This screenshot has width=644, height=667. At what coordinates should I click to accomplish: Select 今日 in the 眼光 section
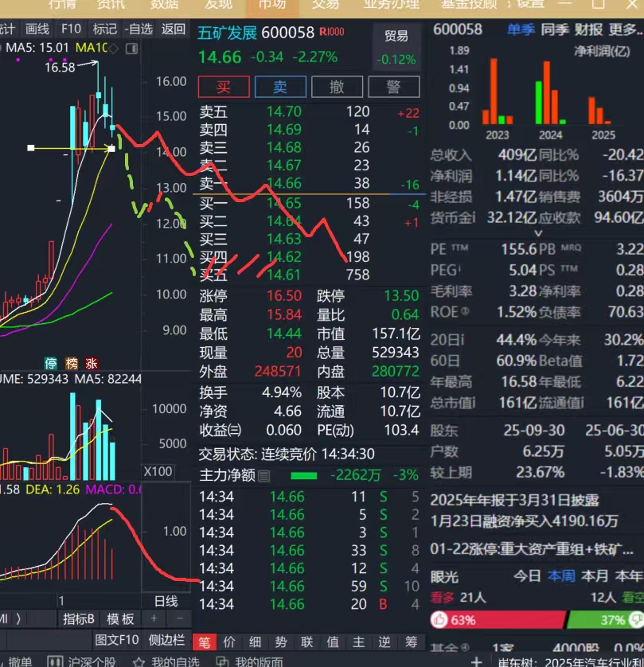(527, 576)
